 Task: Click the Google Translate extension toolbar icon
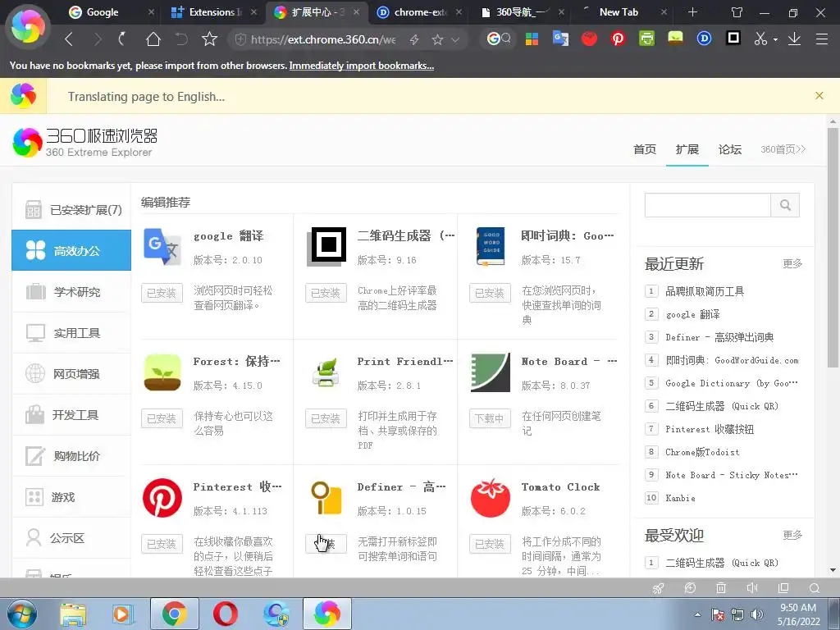[x=560, y=39]
